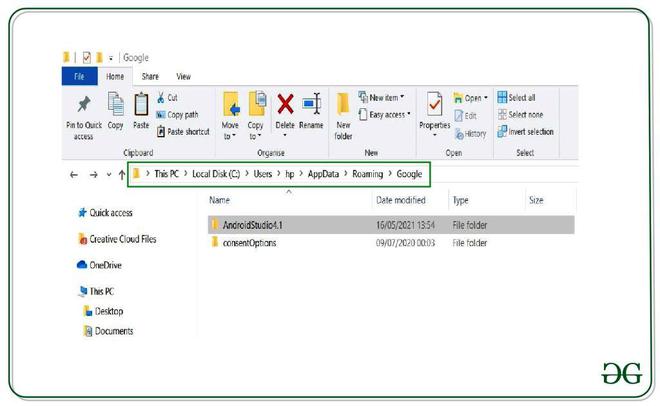
Task: Click Google breadcrumb segment
Action: click(x=409, y=174)
